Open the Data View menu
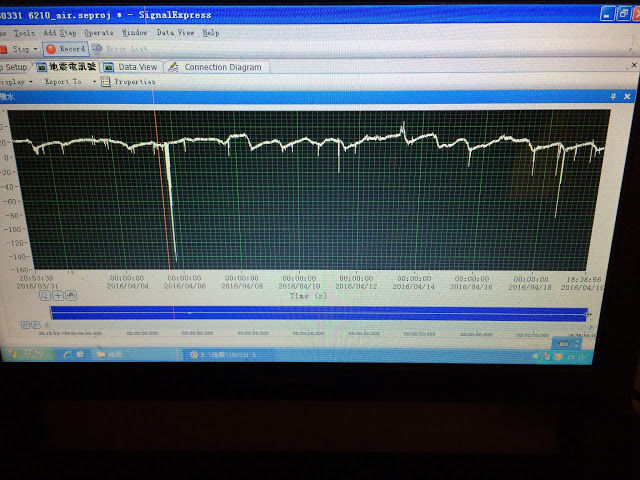 pos(176,33)
